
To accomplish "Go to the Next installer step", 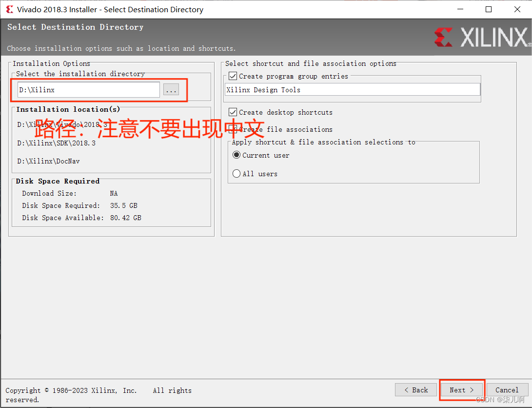I will [x=461, y=390].
